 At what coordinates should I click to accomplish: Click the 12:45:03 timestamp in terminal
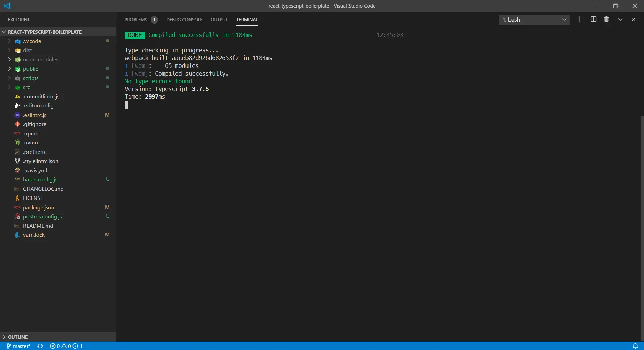pyautogui.click(x=390, y=35)
